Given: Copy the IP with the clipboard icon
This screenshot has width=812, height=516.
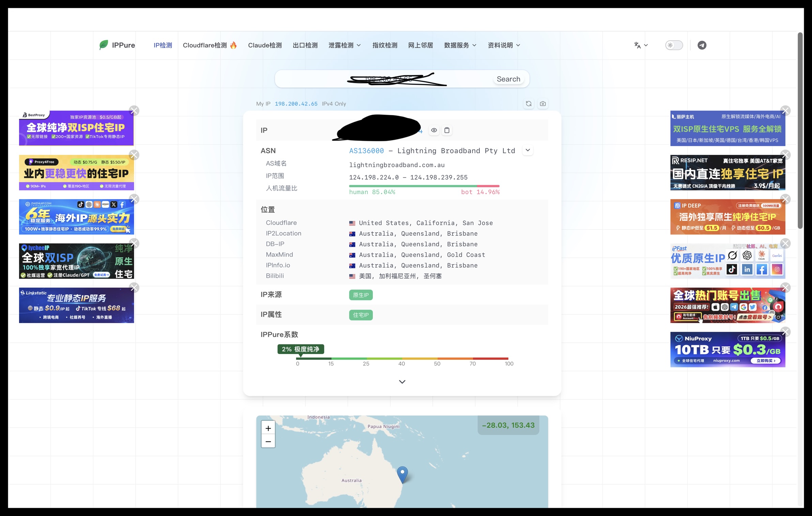Looking at the screenshot, I should tap(447, 130).
